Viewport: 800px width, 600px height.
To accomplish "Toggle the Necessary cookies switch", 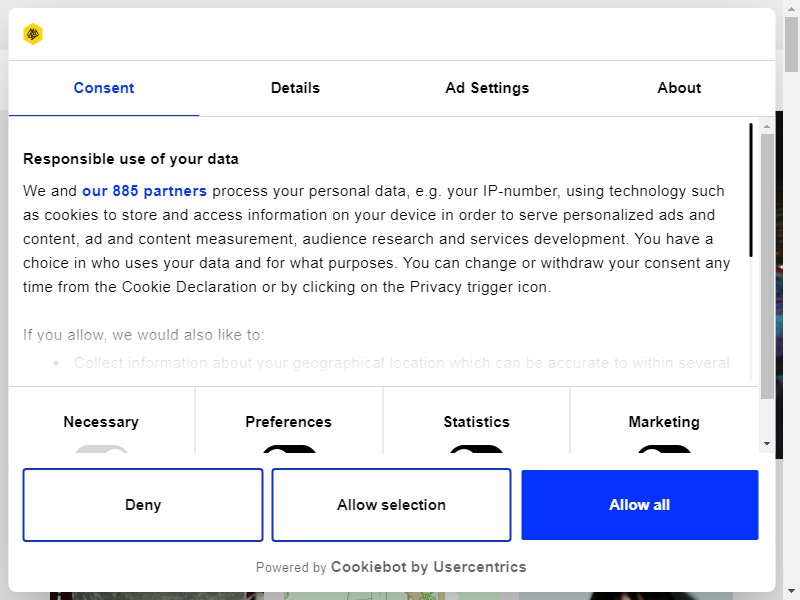I will [x=101, y=449].
